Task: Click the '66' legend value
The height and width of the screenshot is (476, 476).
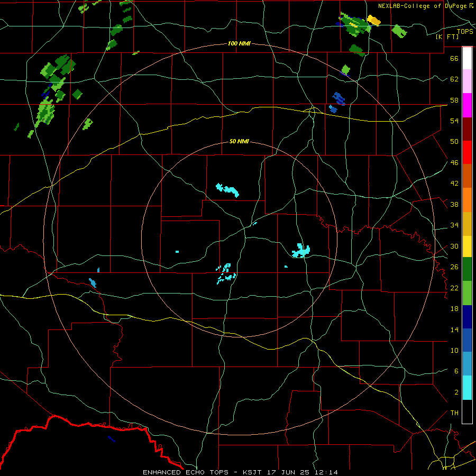Action: (454, 58)
